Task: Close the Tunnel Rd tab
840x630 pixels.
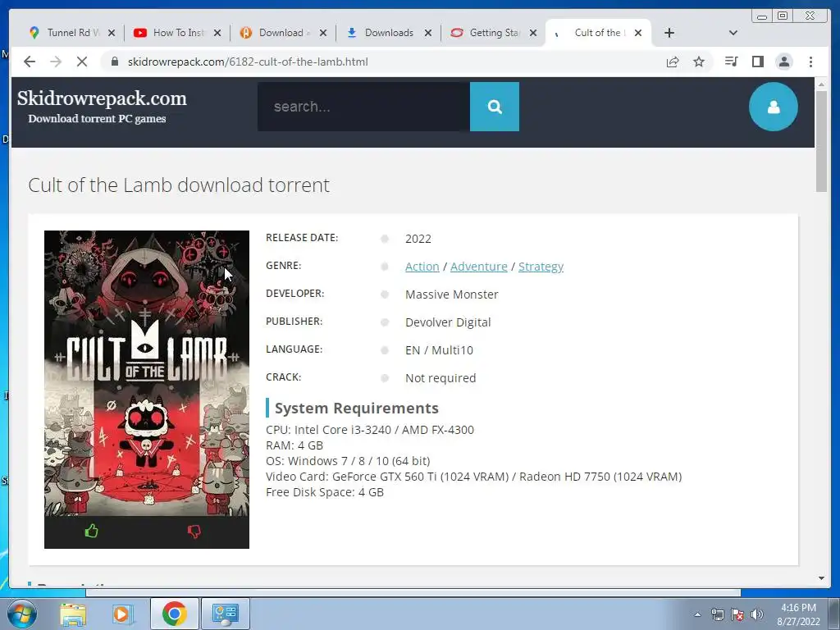Action: tap(112, 33)
